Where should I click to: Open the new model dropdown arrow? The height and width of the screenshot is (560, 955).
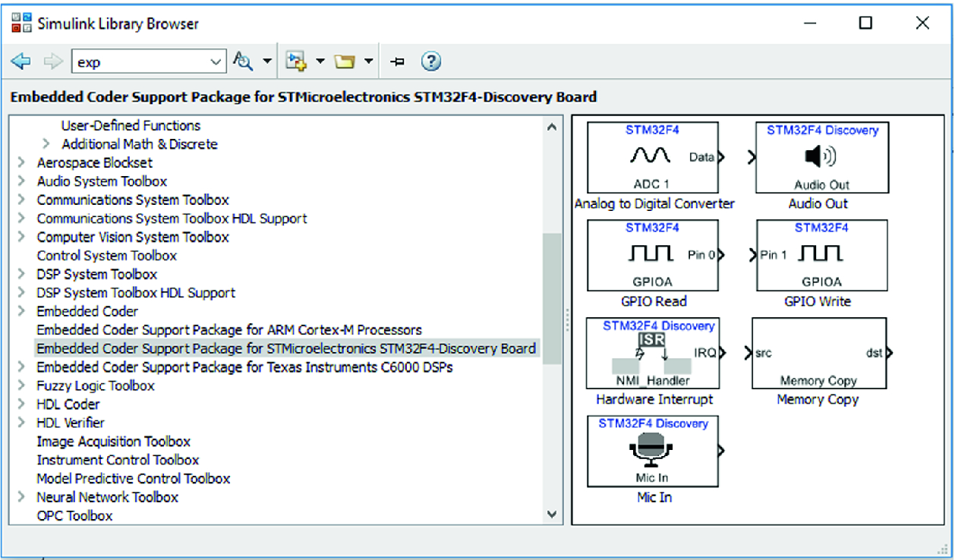(x=320, y=62)
